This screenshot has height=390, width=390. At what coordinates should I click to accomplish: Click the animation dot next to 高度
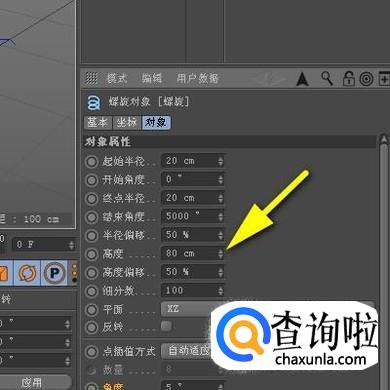pyautogui.click(x=91, y=254)
